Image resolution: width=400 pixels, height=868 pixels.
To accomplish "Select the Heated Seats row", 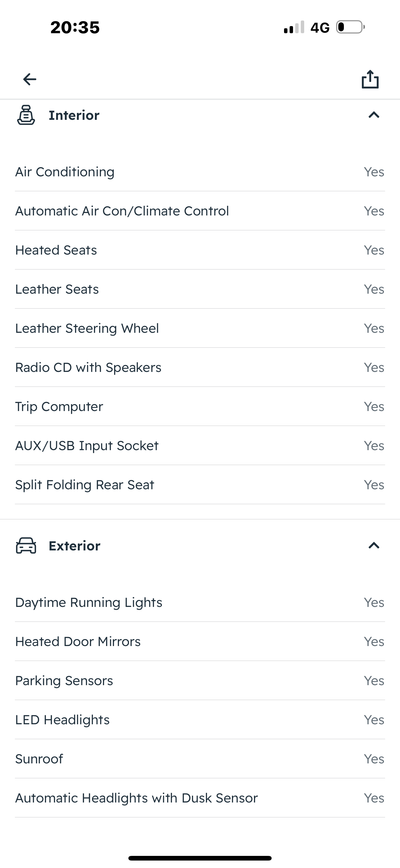I will point(200,250).
